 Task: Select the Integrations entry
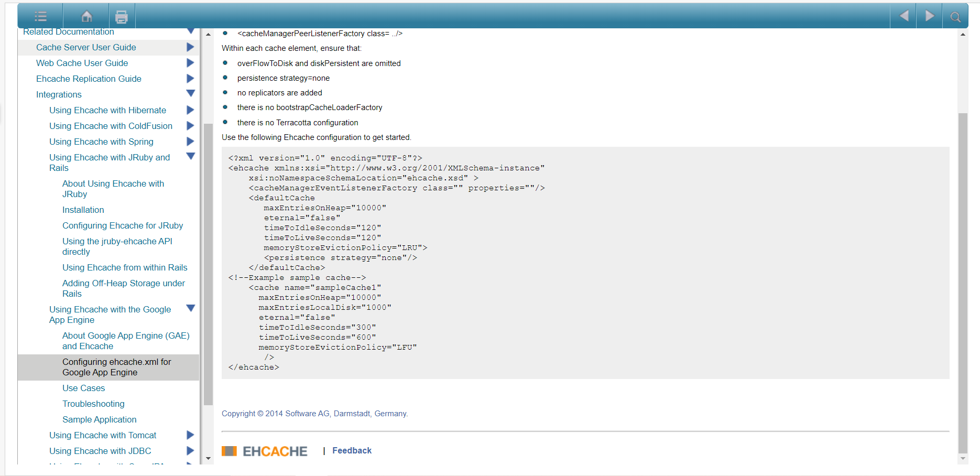59,94
